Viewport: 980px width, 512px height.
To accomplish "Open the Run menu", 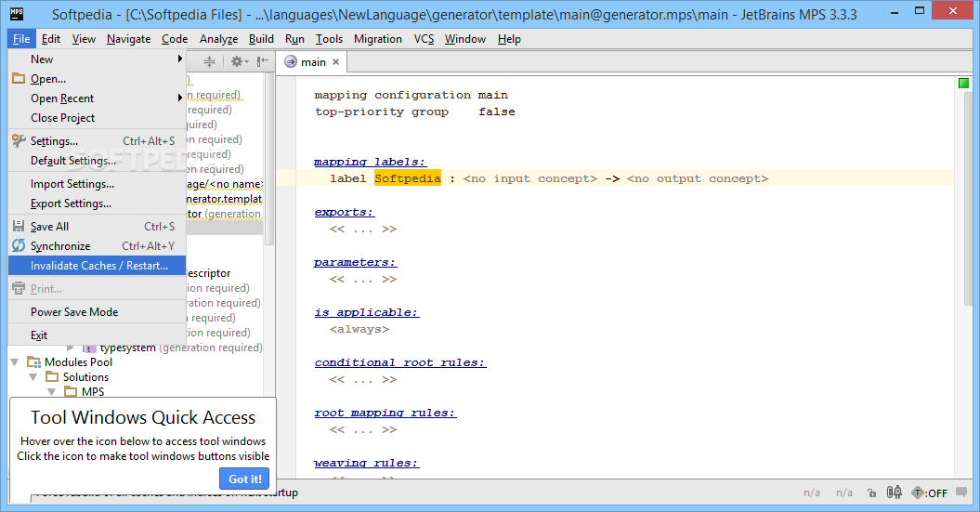I will click(x=294, y=39).
